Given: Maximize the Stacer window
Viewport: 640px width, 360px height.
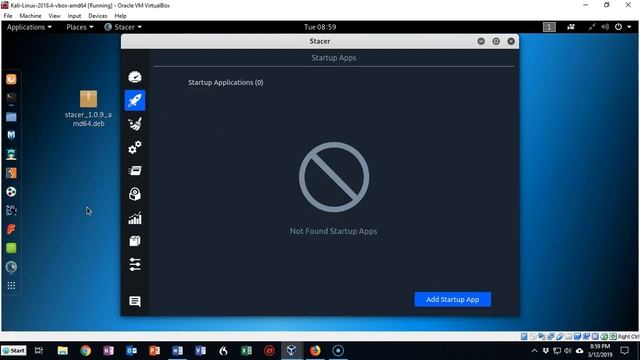Looking at the screenshot, I should tap(496, 41).
